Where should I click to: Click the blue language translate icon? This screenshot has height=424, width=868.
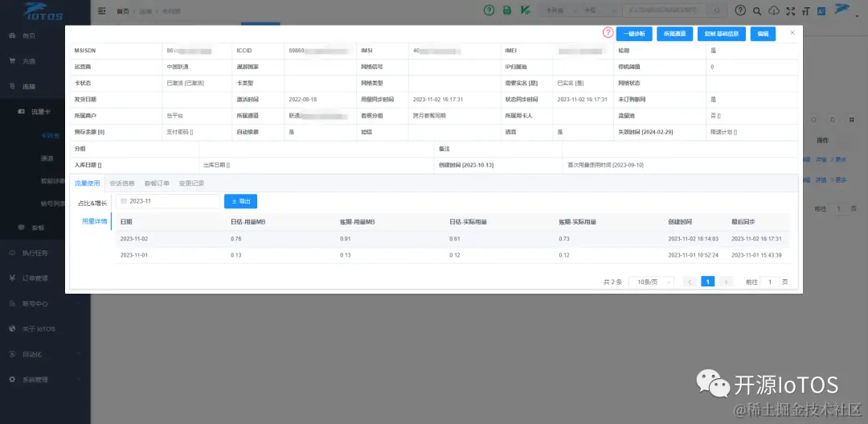click(821, 10)
